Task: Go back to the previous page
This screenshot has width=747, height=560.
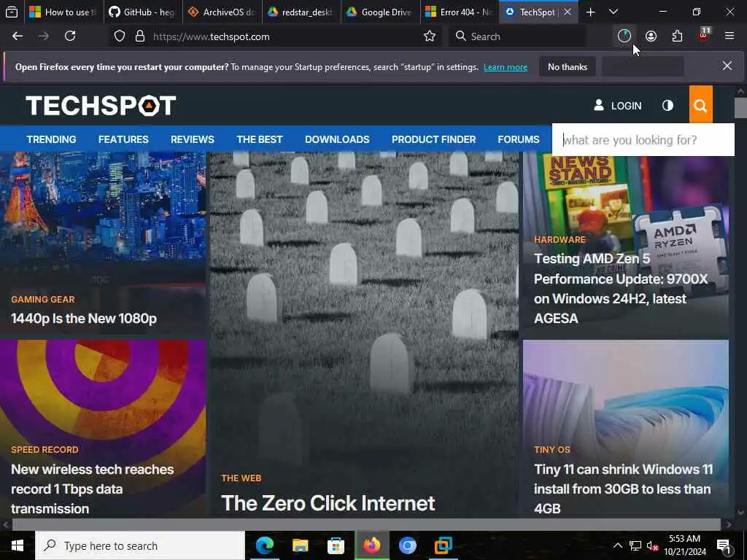Action: coord(18,36)
